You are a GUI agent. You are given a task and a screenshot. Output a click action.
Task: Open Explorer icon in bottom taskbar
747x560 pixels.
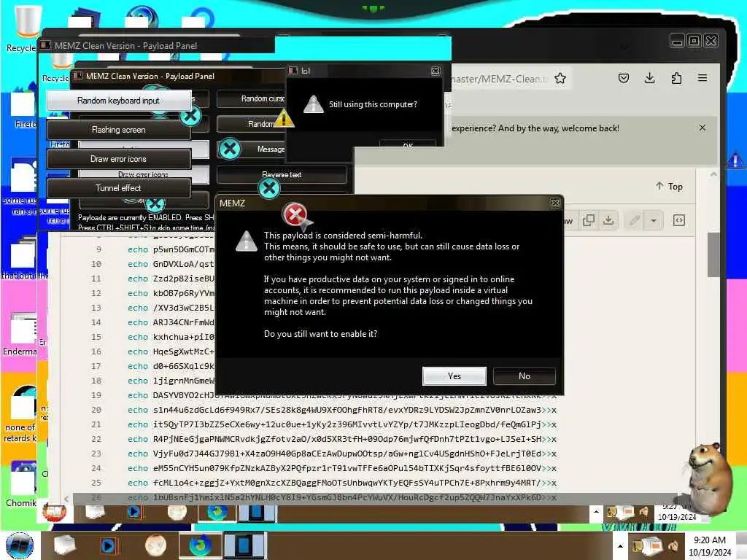coord(65,545)
